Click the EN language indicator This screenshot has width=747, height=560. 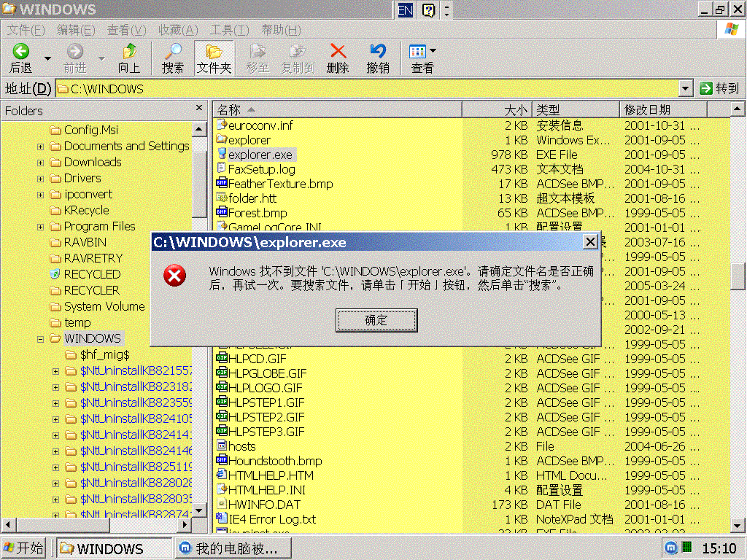tap(406, 10)
